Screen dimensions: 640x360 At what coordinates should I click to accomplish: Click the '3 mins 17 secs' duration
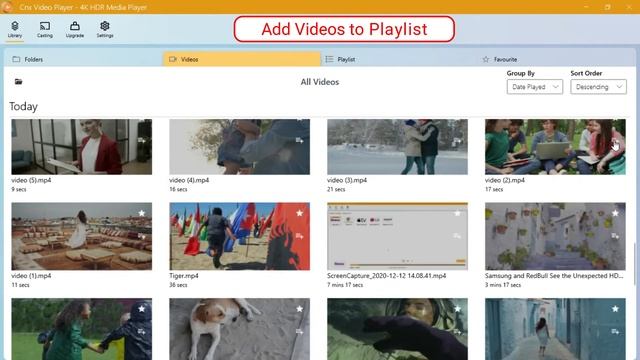[x=503, y=285]
